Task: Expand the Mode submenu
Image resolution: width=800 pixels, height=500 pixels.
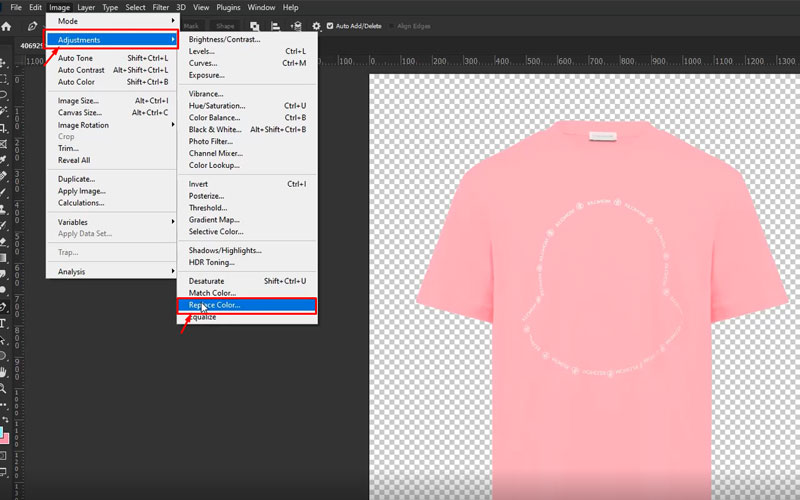Action: 111,21
